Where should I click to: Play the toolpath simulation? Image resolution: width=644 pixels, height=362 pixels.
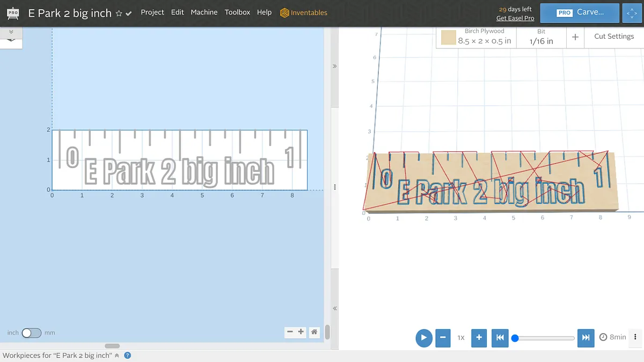coord(423,337)
